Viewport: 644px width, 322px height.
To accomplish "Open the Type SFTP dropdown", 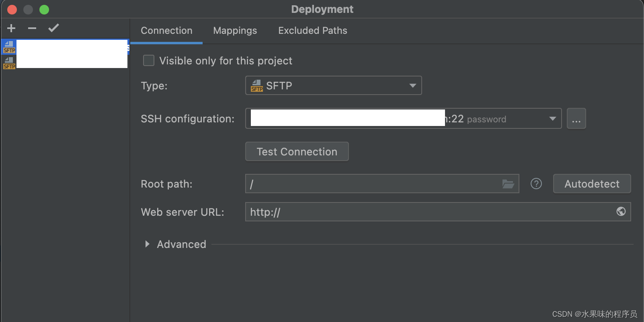I will coord(333,85).
